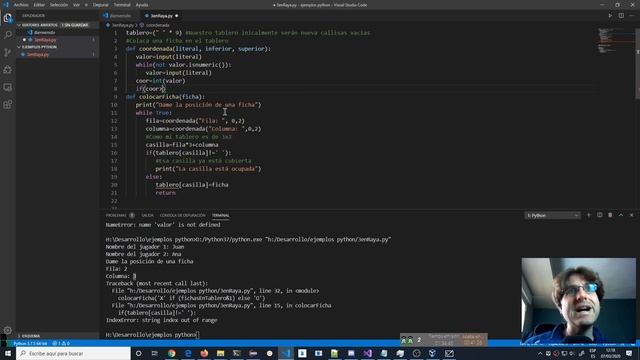Click the webcam video overlay

tap(578, 300)
